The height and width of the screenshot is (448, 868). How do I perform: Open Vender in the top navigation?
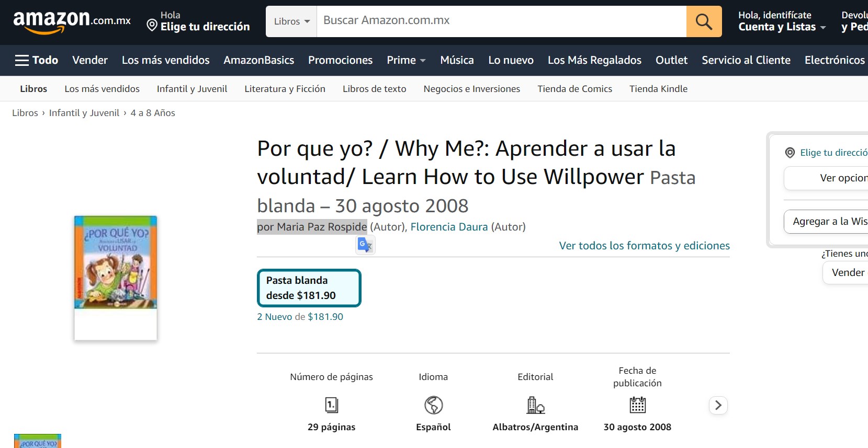pyautogui.click(x=90, y=60)
